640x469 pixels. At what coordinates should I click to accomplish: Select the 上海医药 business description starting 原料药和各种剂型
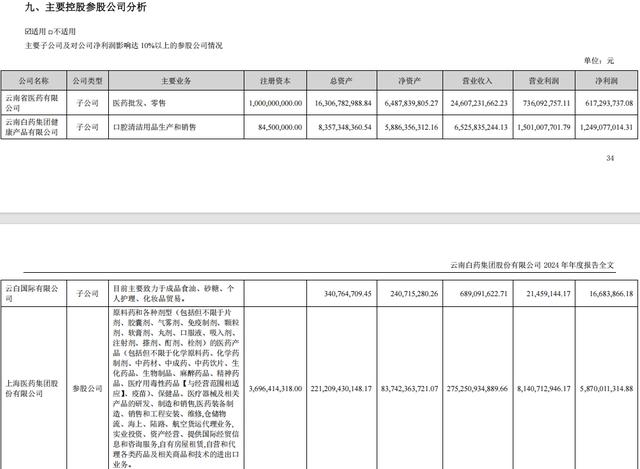coord(176,388)
